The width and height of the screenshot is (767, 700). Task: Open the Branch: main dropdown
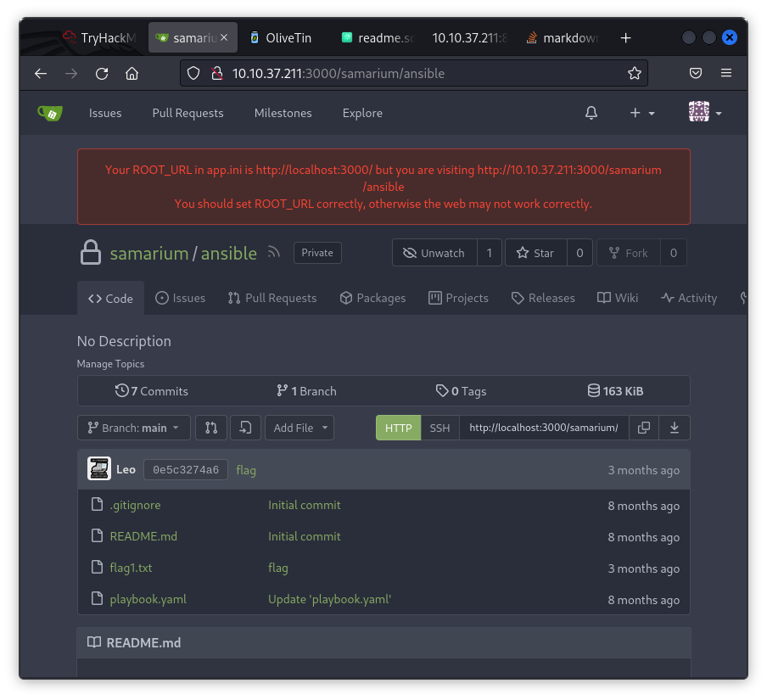point(133,428)
